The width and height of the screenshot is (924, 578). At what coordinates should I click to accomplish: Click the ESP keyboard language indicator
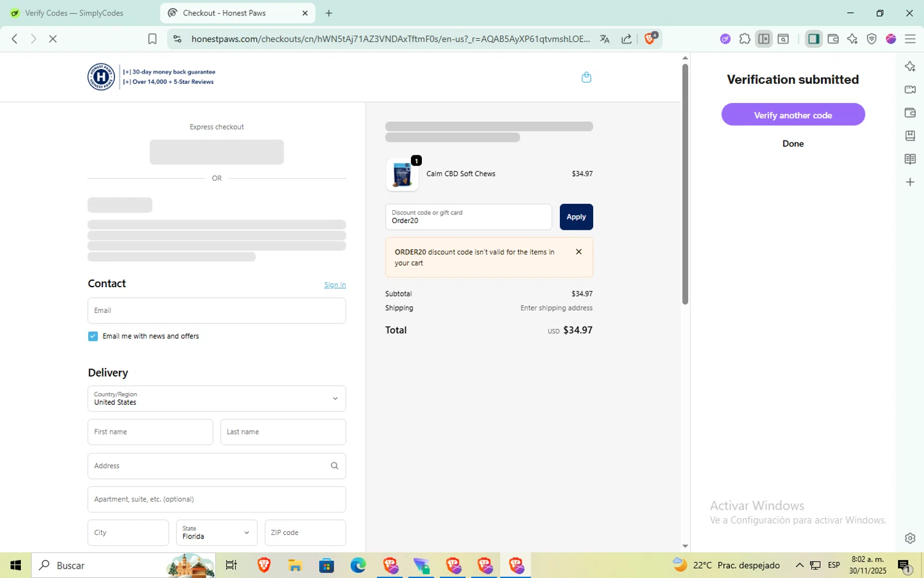pos(834,565)
